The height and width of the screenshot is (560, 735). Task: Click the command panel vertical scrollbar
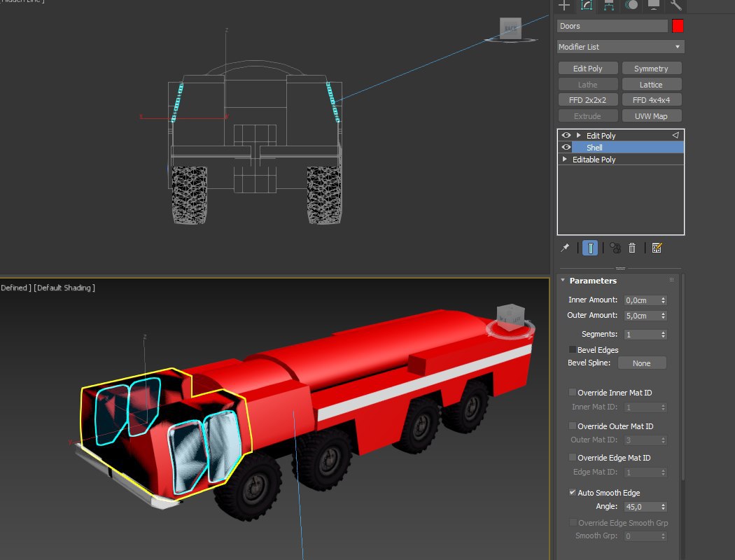(682, 375)
